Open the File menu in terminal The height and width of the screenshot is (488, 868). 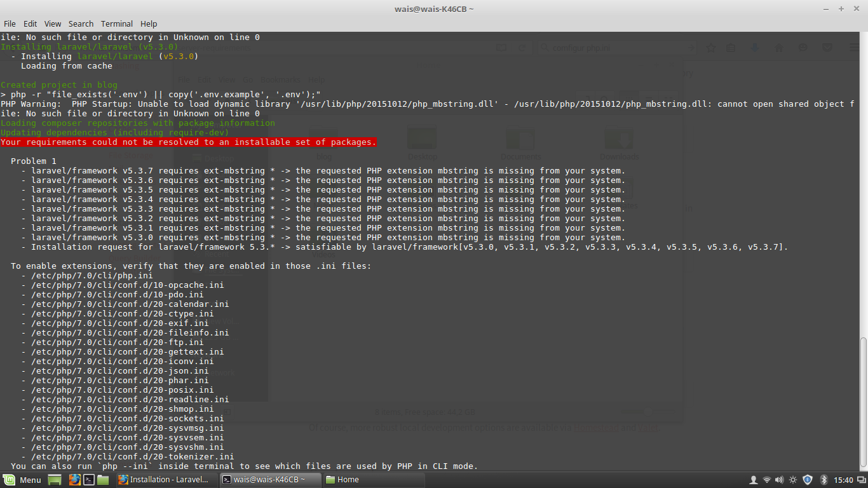[x=10, y=24]
